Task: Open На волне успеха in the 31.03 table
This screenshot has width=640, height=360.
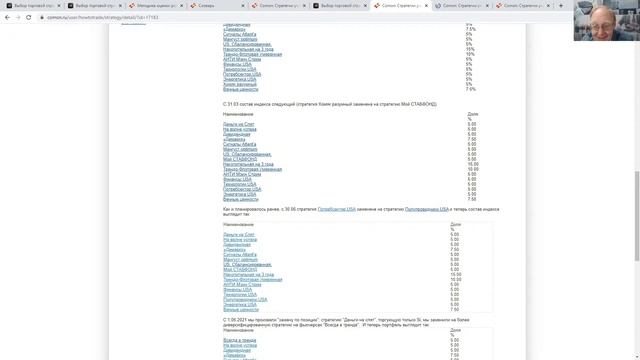Action: (240, 129)
